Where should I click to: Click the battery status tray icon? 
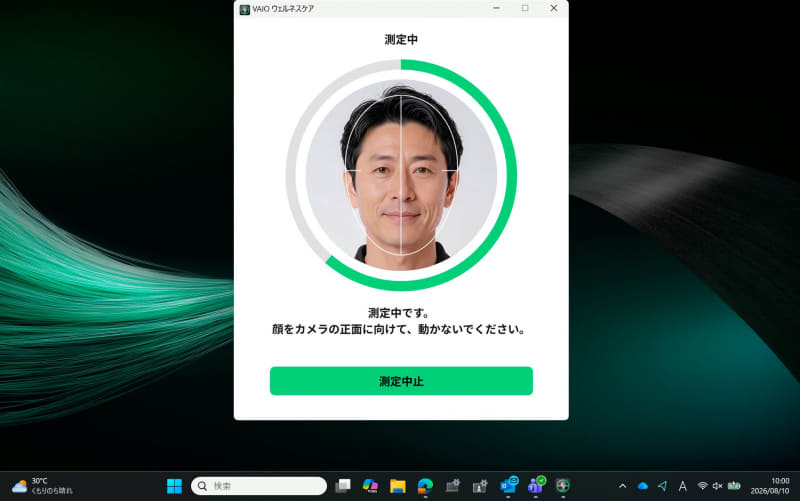[x=734, y=486]
